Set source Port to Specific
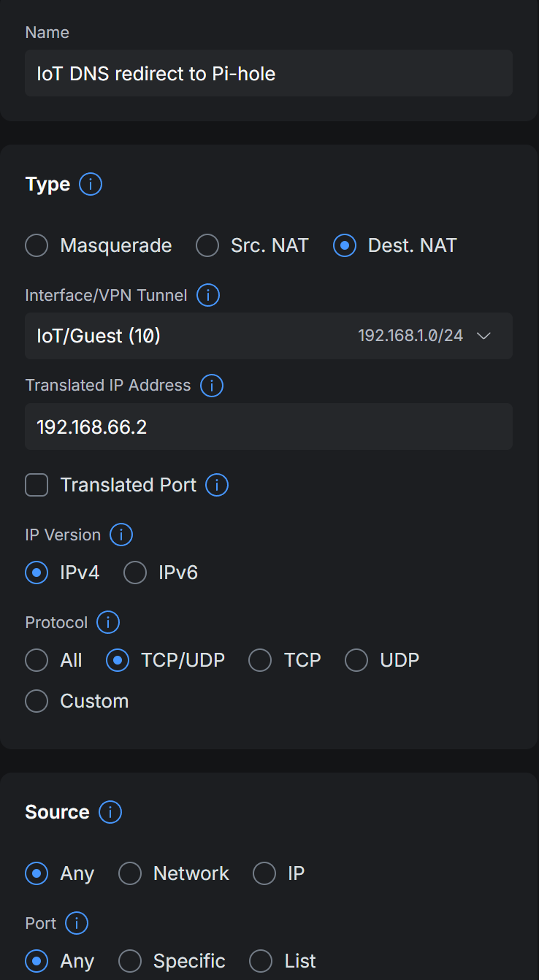The image size is (539, 980). (130, 961)
